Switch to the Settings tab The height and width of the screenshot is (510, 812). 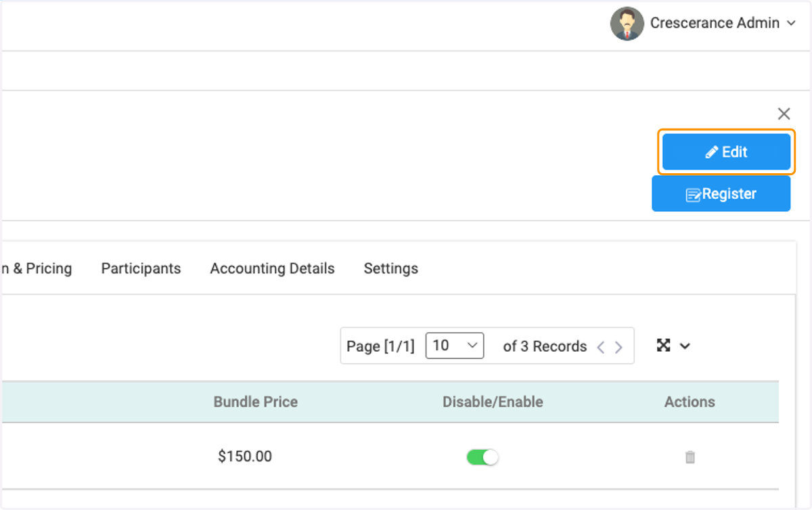coord(390,269)
